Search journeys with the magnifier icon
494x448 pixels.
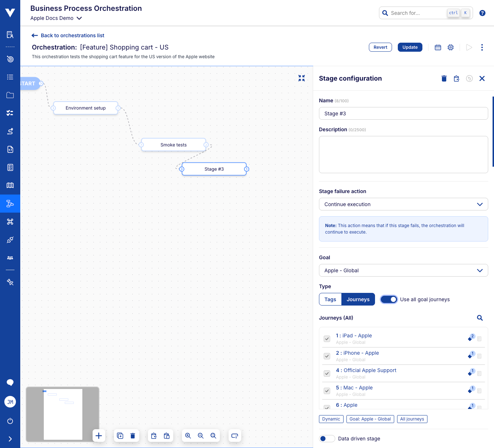point(480,318)
